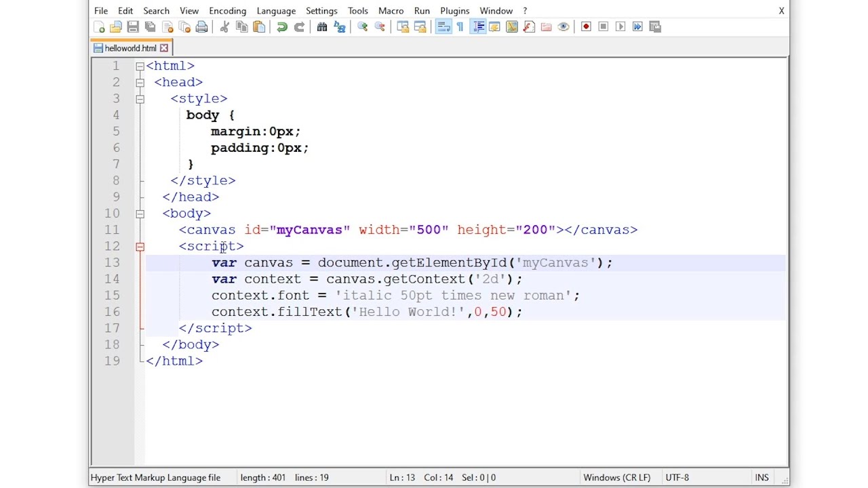This screenshot has width=868, height=488.
Task: Open Find with the binoculars icon
Action: [x=322, y=26]
